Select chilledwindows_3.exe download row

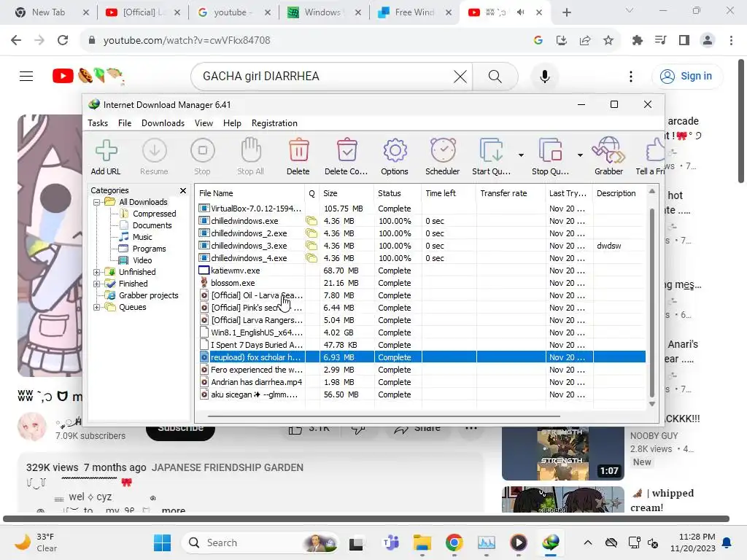(422, 246)
